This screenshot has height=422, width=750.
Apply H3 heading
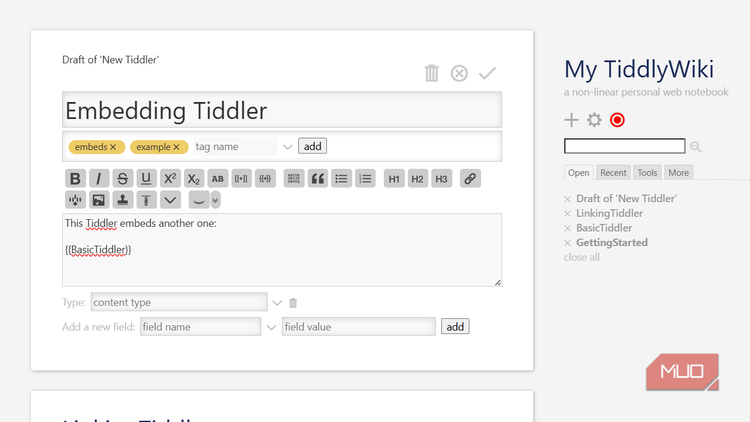click(441, 178)
